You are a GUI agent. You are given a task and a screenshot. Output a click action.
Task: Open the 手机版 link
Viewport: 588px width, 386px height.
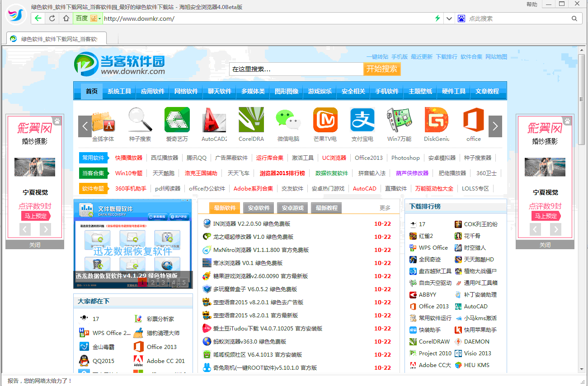click(x=400, y=57)
